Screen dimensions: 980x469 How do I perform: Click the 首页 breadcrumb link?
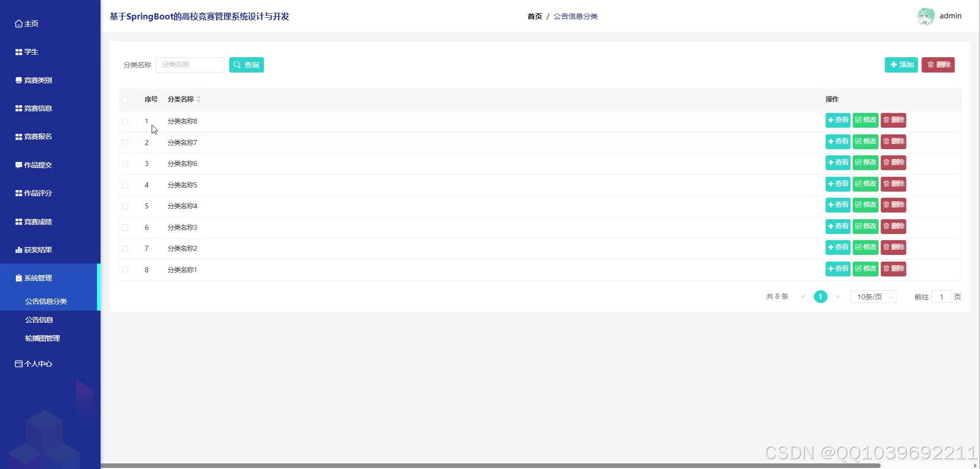534,16
